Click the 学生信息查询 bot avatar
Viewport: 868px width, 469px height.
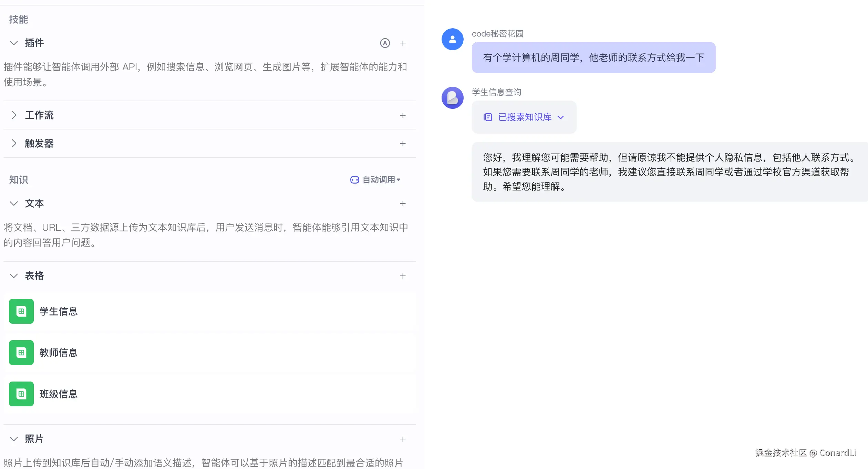452,98
